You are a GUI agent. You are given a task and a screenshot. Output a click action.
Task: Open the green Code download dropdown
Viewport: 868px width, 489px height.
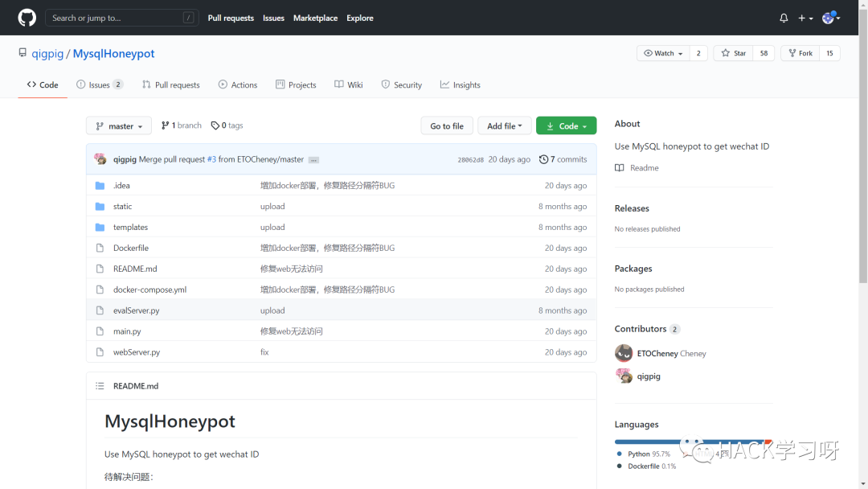point(567,125)
